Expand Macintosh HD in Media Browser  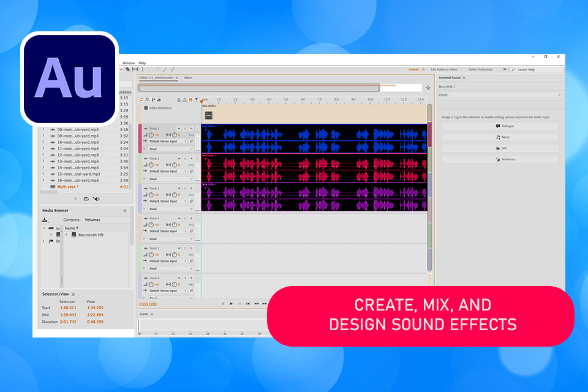pos(66,235)
